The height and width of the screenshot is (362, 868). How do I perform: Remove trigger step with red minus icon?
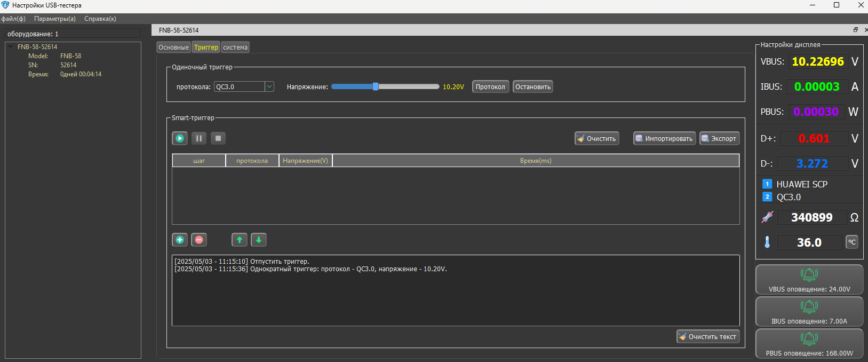coord(199,240)
